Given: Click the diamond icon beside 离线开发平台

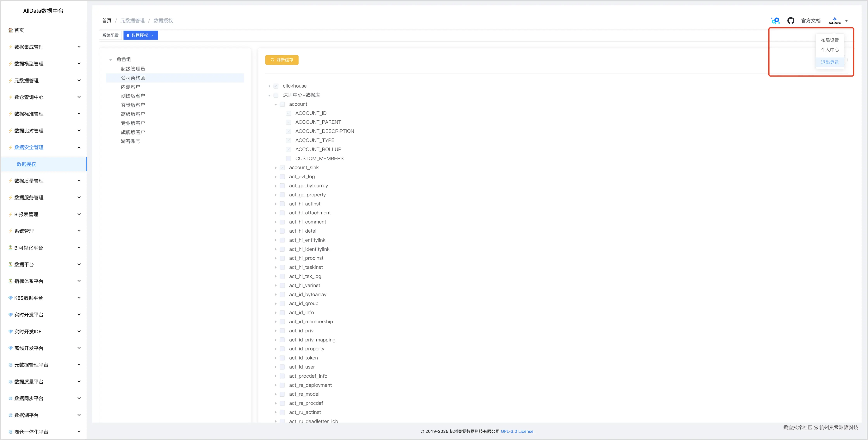Looking at the screenshot, I should (x=10, y=348).
